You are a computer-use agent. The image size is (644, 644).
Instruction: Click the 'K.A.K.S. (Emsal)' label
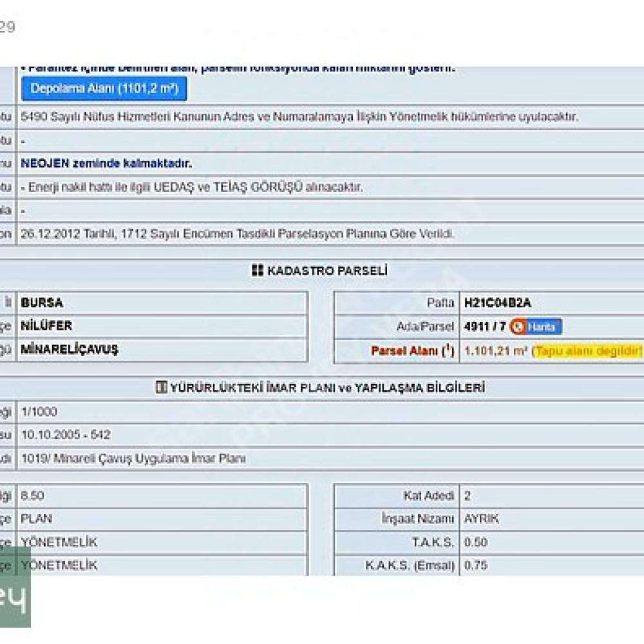coord(410,565)
